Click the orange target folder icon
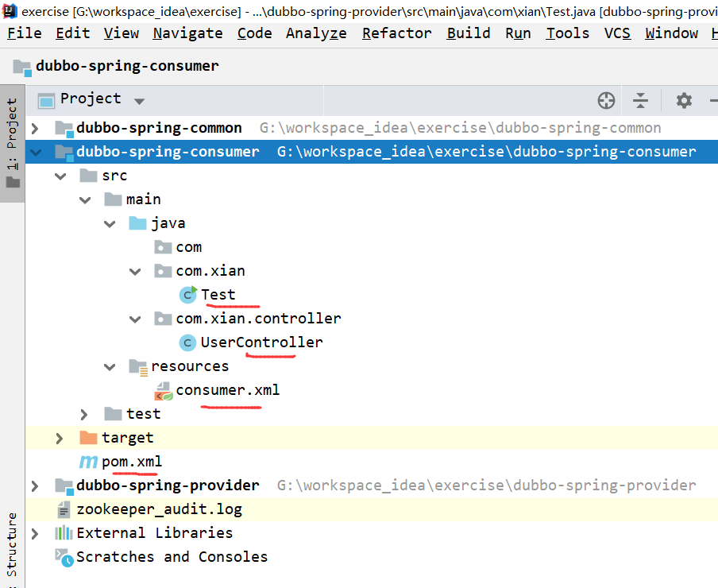Screen dimensions: 718x588 point(88,437)
